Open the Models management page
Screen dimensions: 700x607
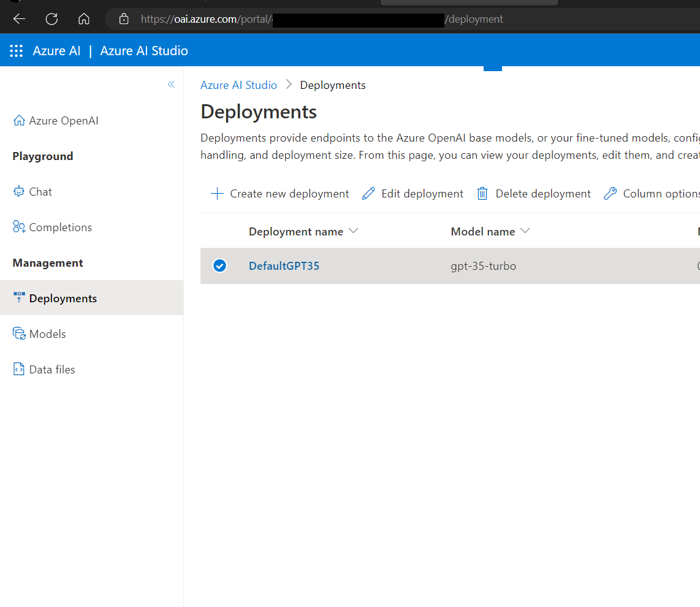pos(48,334)
